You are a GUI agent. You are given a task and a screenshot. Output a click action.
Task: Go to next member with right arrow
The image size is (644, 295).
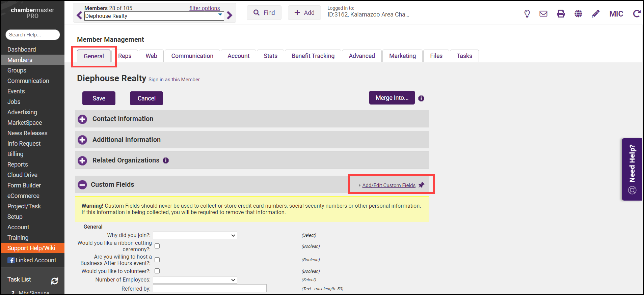pyautogui.click(x=230, y=15)
